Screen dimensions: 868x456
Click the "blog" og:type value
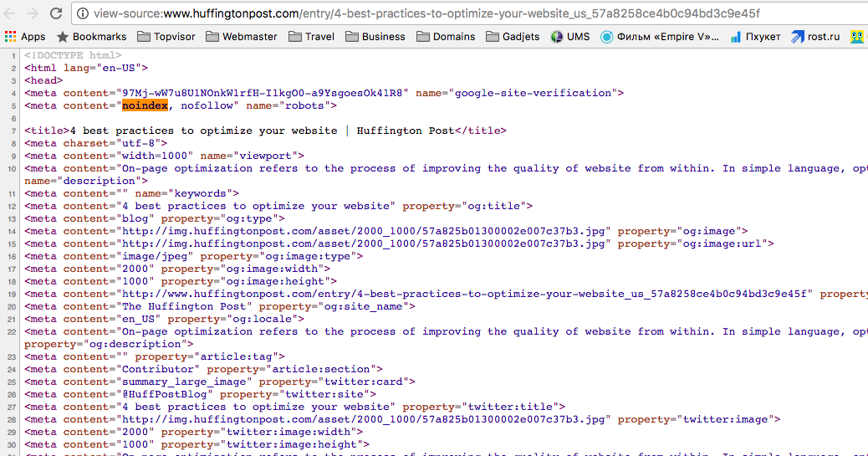tap(135, 219)
